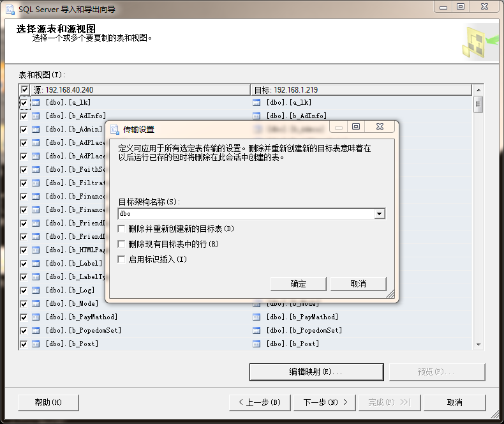Click the destination table icon for [dbo].[b_PayMathod]
The height and width of the screenshot is (424, 504).
(x=256, y=317)
